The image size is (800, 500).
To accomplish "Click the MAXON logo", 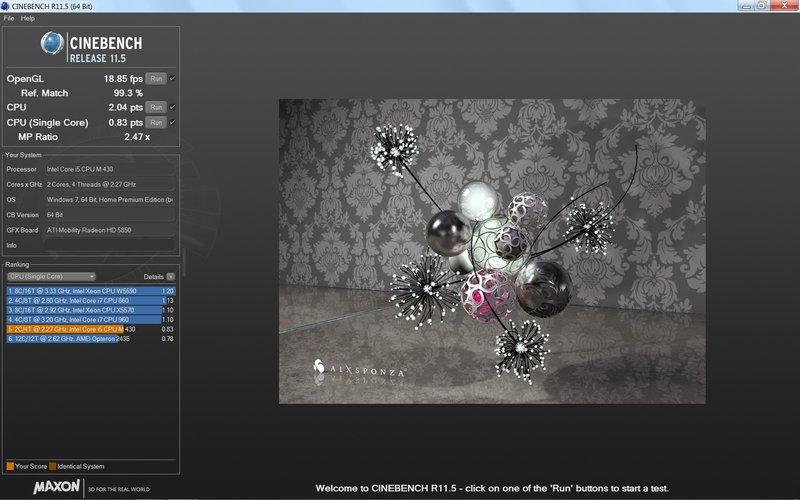I will tap(56, 487).
